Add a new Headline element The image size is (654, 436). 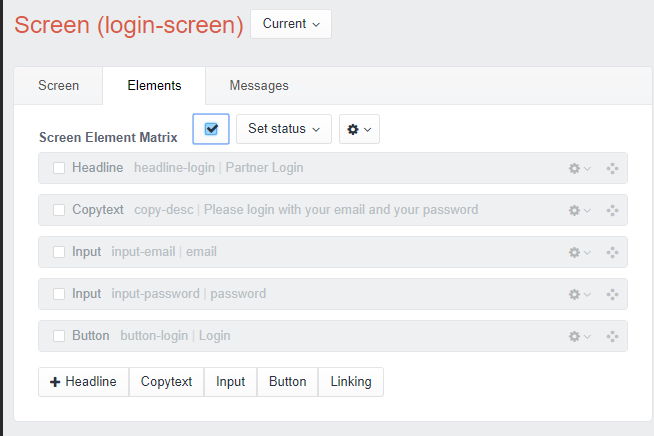(x=83, y=381)
